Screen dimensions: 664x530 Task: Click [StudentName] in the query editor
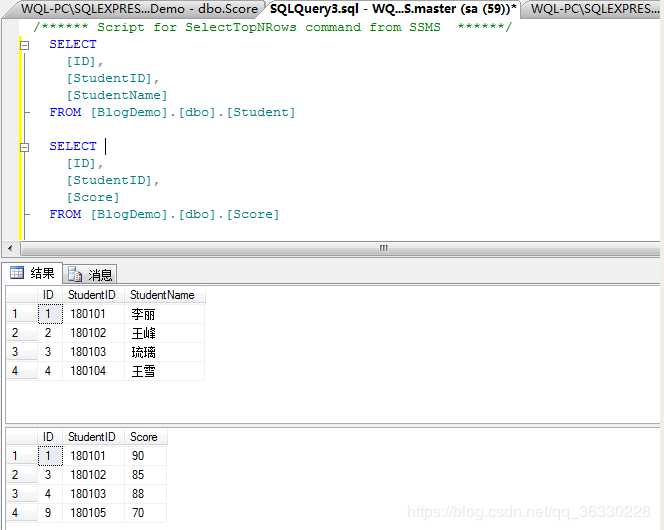pyautogui.click(x=117, y=95)
